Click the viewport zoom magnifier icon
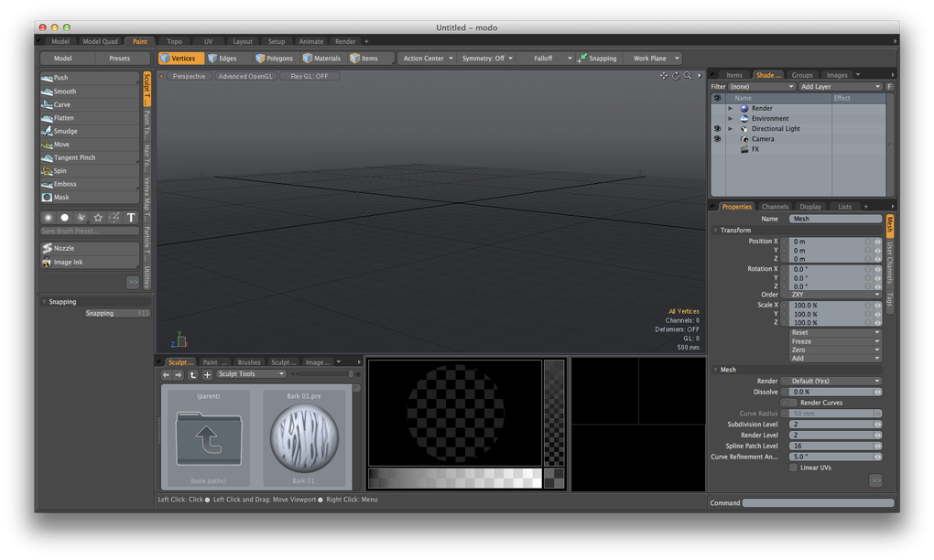The width and height of the screenshot is (934, 560). click(687, 76)
